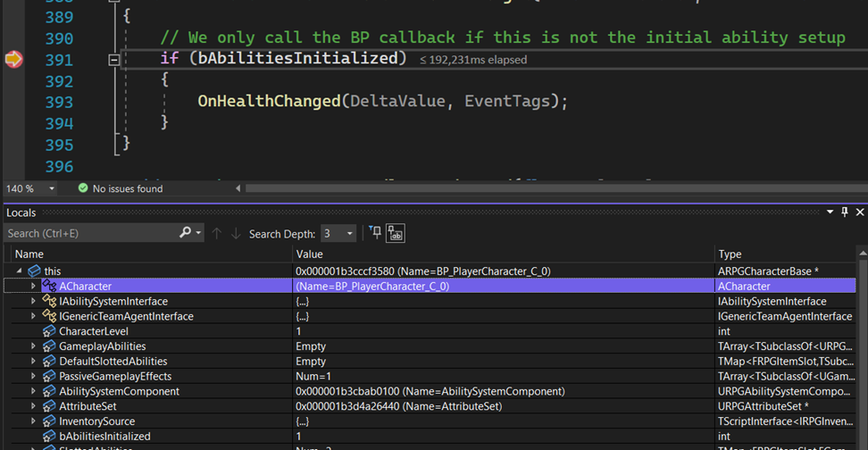Click the horizontal scrollbar left arrow

click(x=238, y=188)
